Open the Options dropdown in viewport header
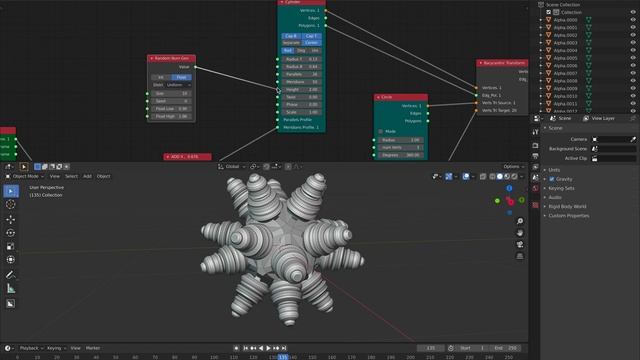 click(513, 167)
